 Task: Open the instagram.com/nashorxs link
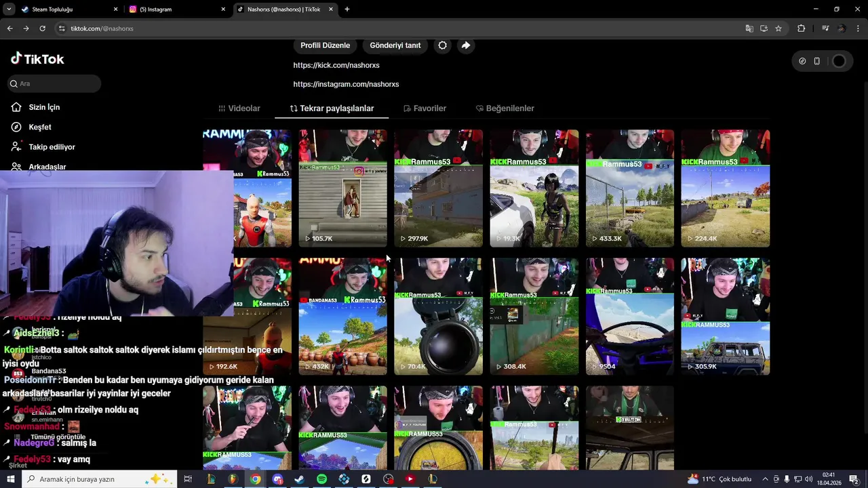(x=346, y=84)
